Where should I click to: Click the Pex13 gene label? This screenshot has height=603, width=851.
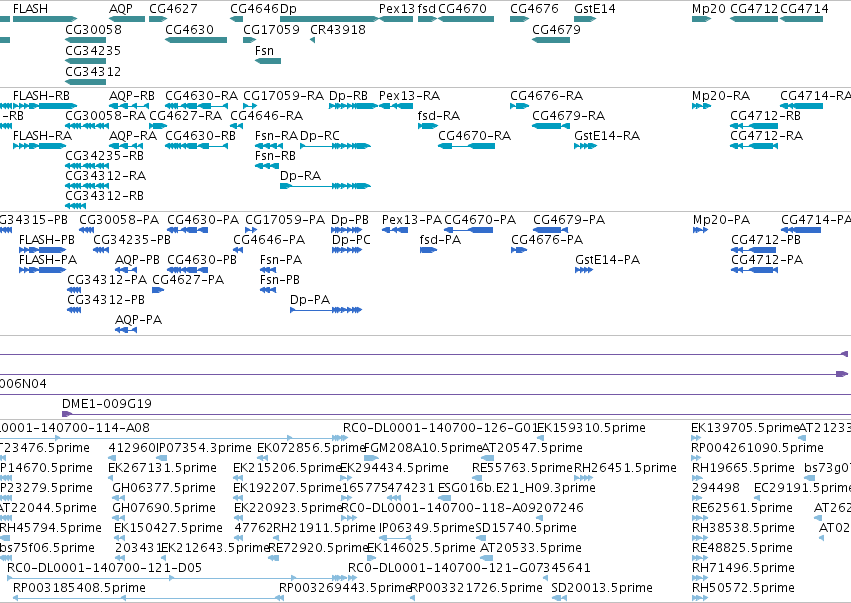coord(397,9)
